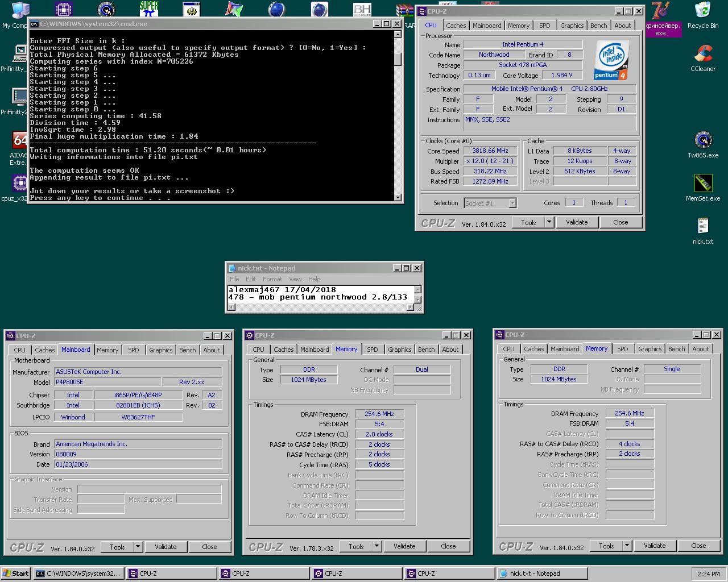Click the title icon of CPU-Z 1.78.3 window
Screen dimensions: 728x582
pos(249,335)
